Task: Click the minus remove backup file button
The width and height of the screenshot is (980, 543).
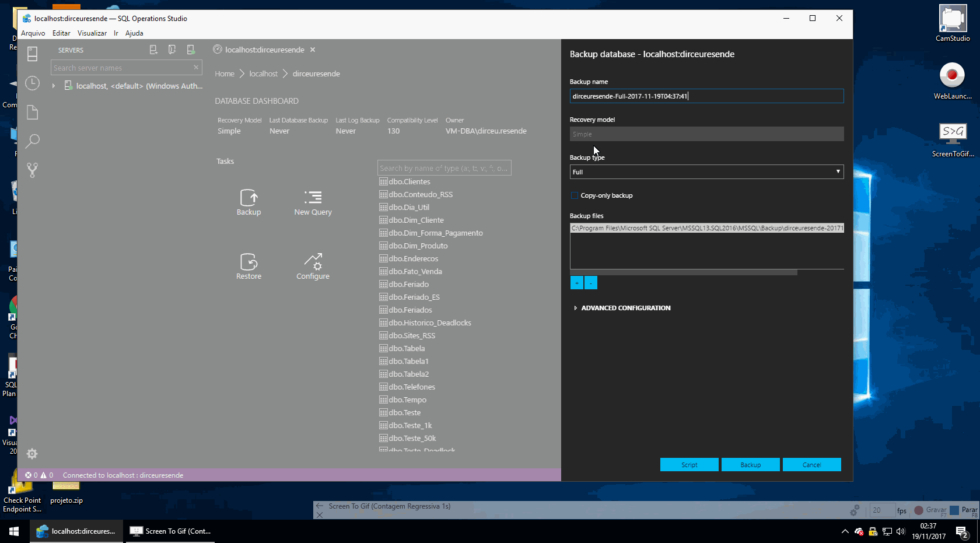Action: pos(591,283)
